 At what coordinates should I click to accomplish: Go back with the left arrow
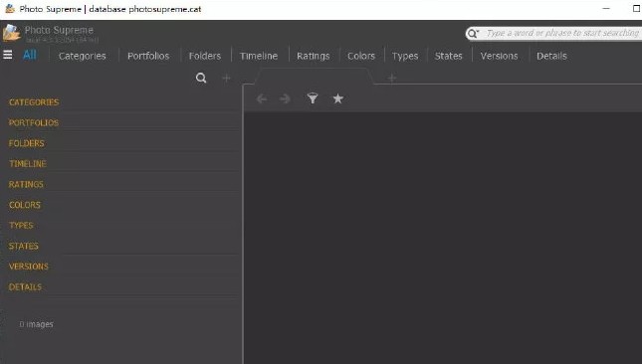click(262, 99)
